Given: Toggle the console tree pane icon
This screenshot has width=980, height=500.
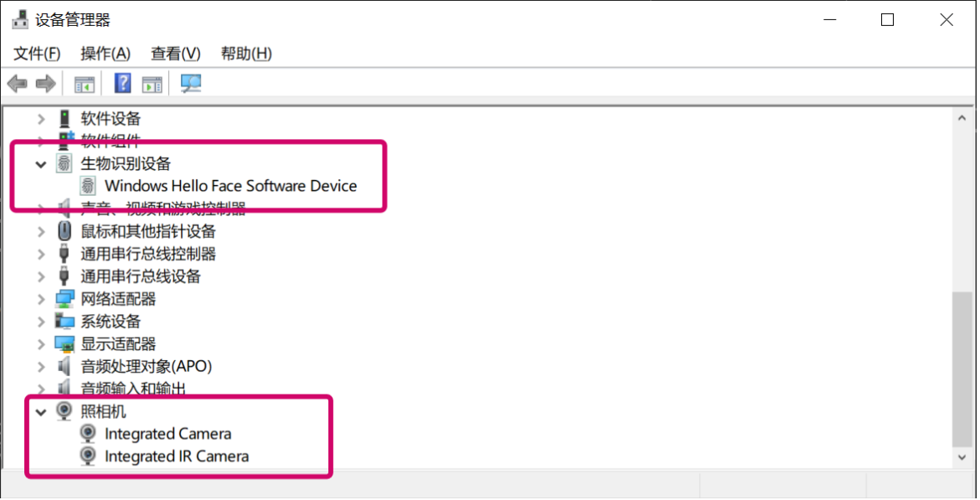Looking at the screenshot, I should coord(83,82).
